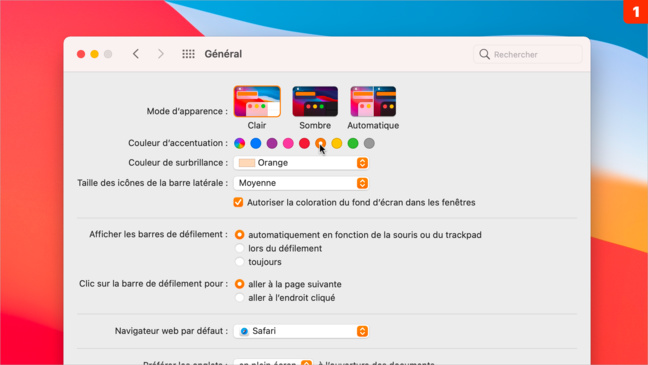Open Couleur de surbrillance Orange dropdown
This screenshot has height=365, width=648.
click(x=301, y=163)
